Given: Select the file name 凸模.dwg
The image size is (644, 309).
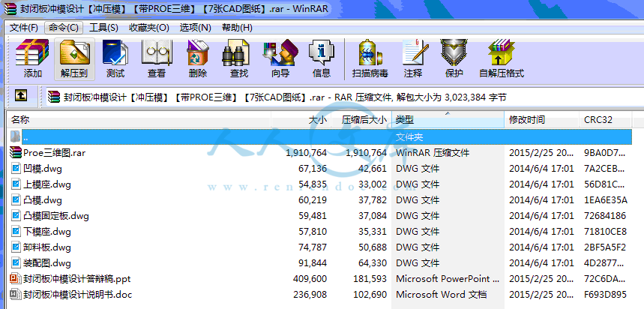Looking at the screenshot, I should [43, 200].
